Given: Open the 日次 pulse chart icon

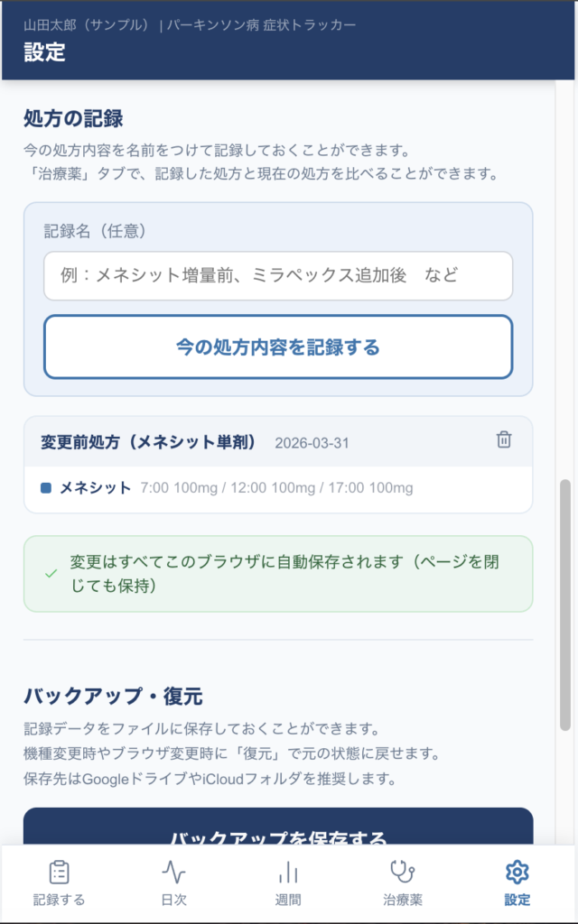Looking at the screenshot, I should tap(173, 872).
